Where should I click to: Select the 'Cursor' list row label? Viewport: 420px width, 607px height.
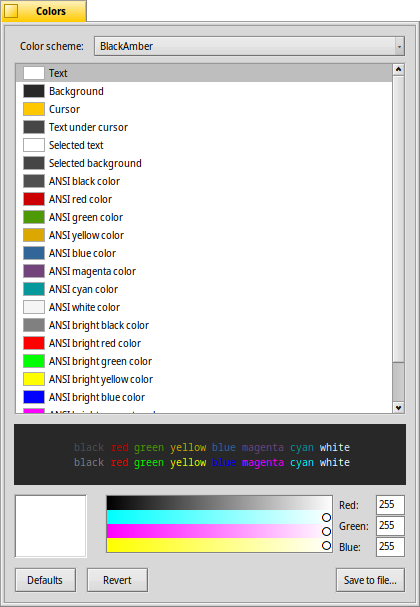tap(64, 109)
